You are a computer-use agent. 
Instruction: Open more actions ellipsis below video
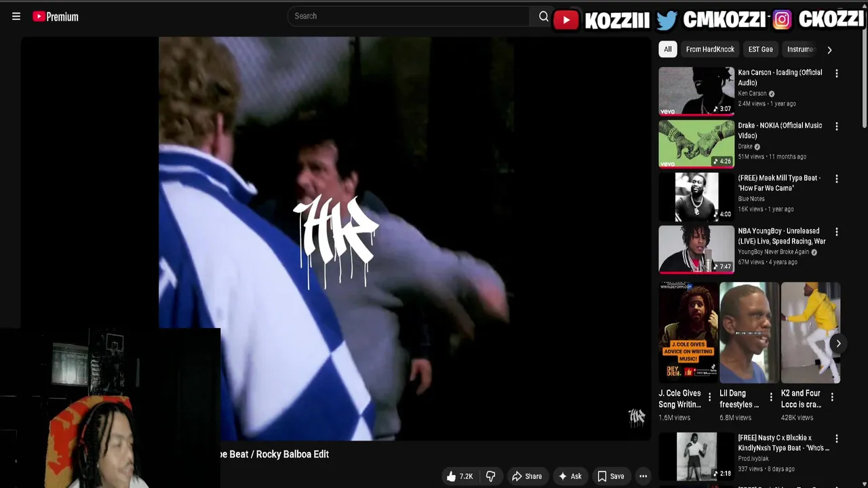(643, 476)
